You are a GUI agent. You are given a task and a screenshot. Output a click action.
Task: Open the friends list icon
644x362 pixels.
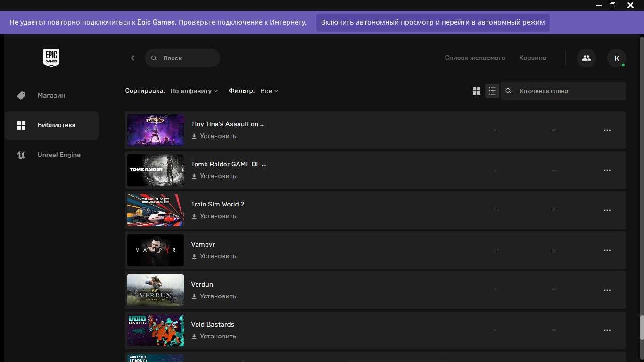pos(586,58)
